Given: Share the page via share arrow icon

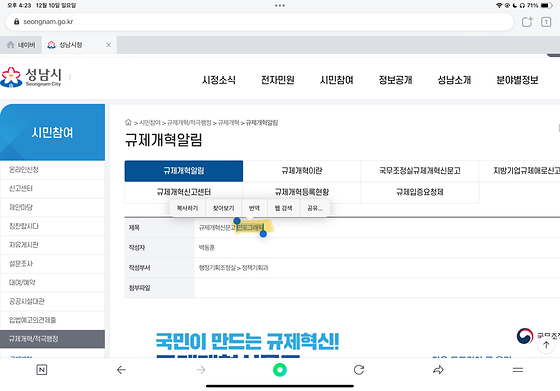Looking at the screenshot, I should coord(438,370).
